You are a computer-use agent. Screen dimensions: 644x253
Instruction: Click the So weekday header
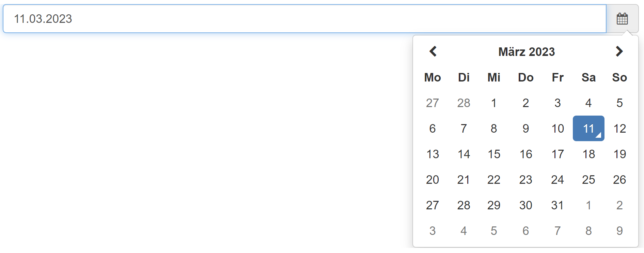(619, 77)
